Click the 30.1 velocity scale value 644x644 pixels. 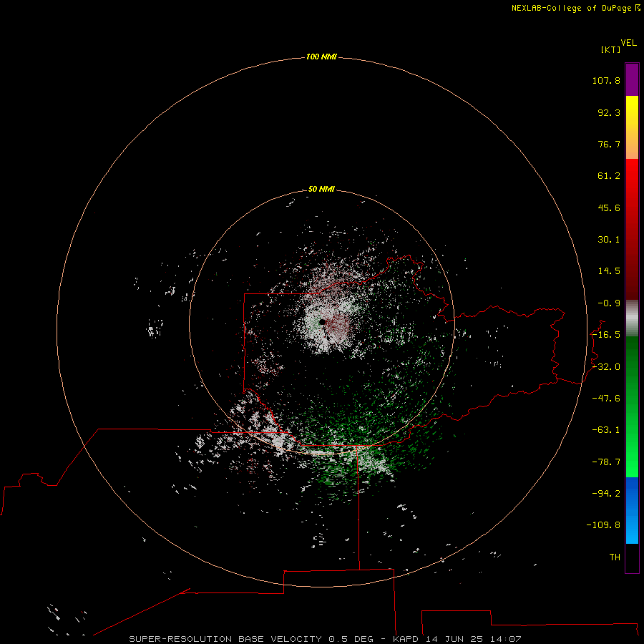point(609,240)
